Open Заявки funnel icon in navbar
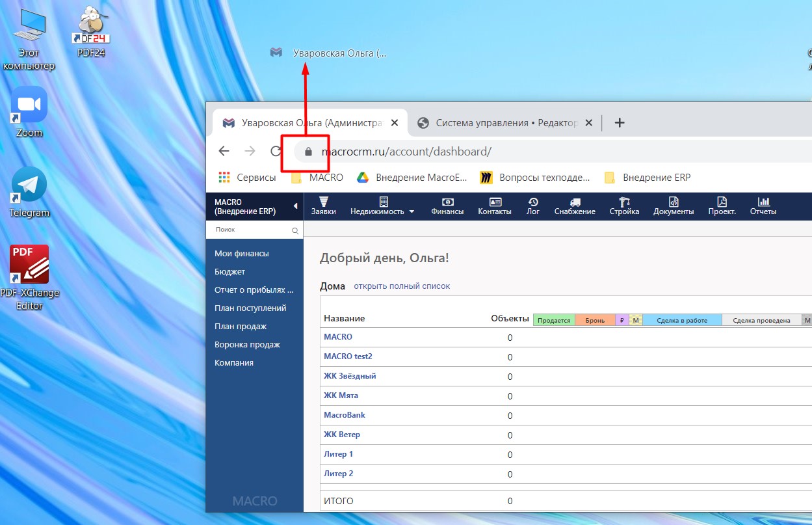 [323, 202]
